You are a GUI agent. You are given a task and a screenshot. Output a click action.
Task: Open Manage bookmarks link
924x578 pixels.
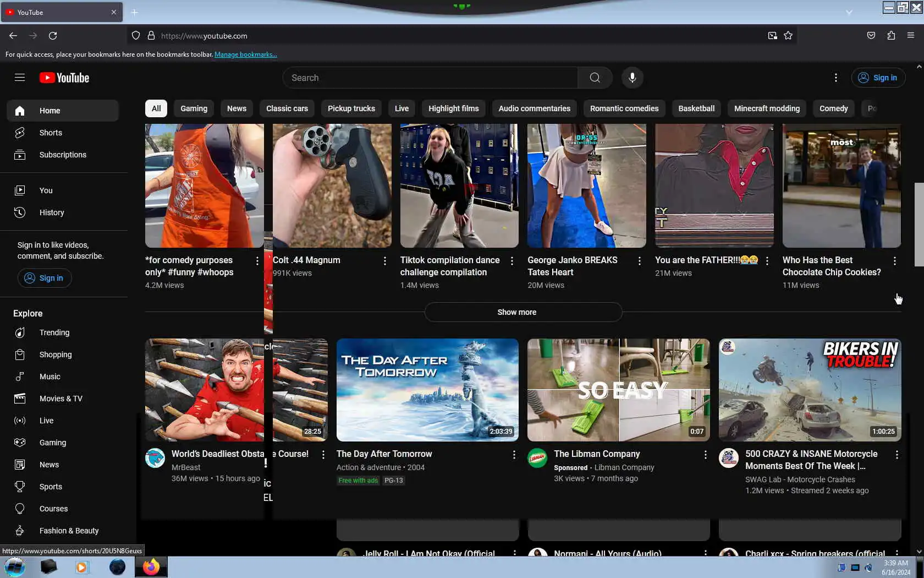tap(246, 54)
